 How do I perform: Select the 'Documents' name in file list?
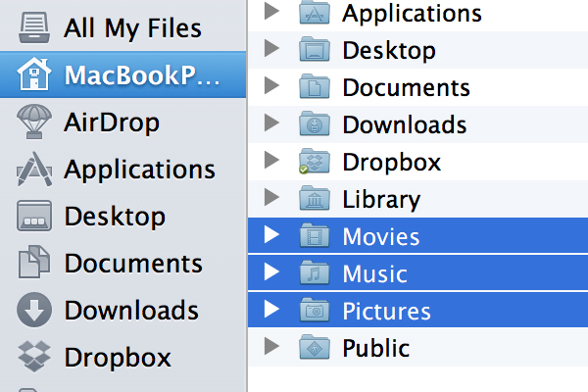tap(407, 87)
